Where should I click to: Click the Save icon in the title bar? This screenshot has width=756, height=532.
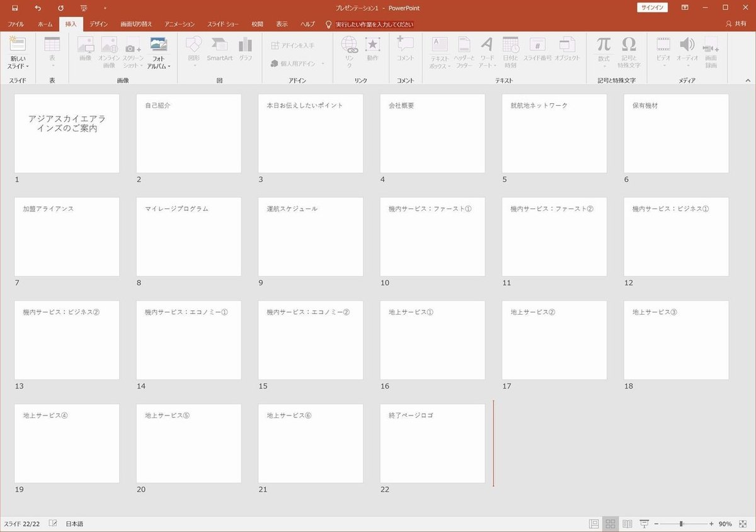click(x=14, y=8)
